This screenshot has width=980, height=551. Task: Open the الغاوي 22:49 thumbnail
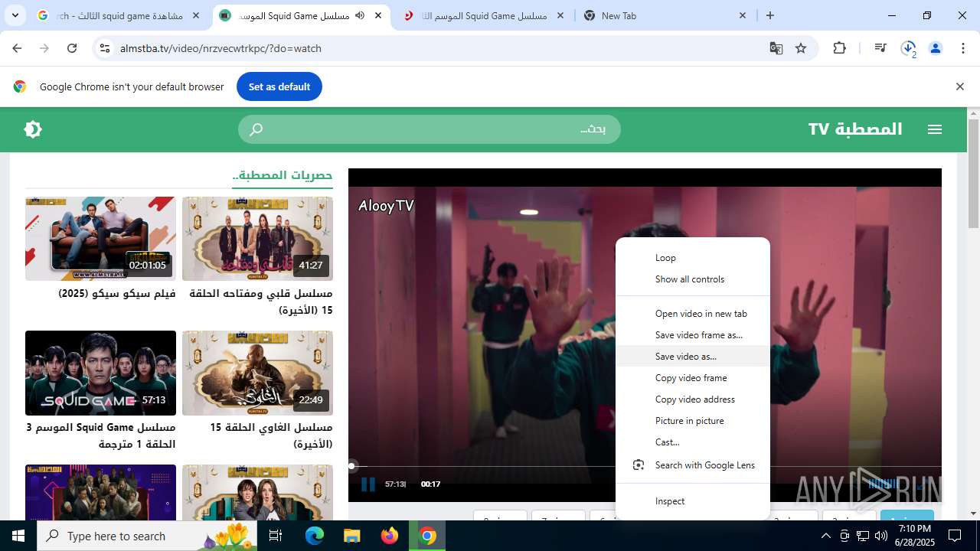pyautogui.click(x=257, y=373)
